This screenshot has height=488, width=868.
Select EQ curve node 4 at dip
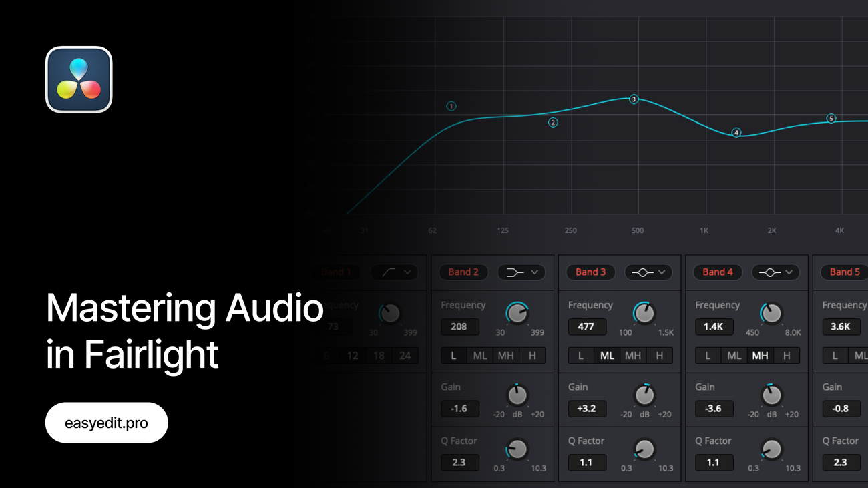736,132
